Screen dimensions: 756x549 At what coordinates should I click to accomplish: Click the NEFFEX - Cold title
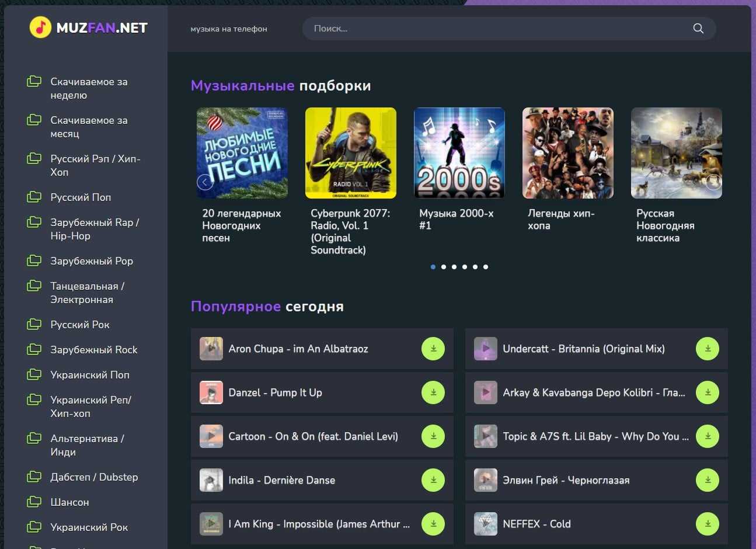tap(537, 524)
